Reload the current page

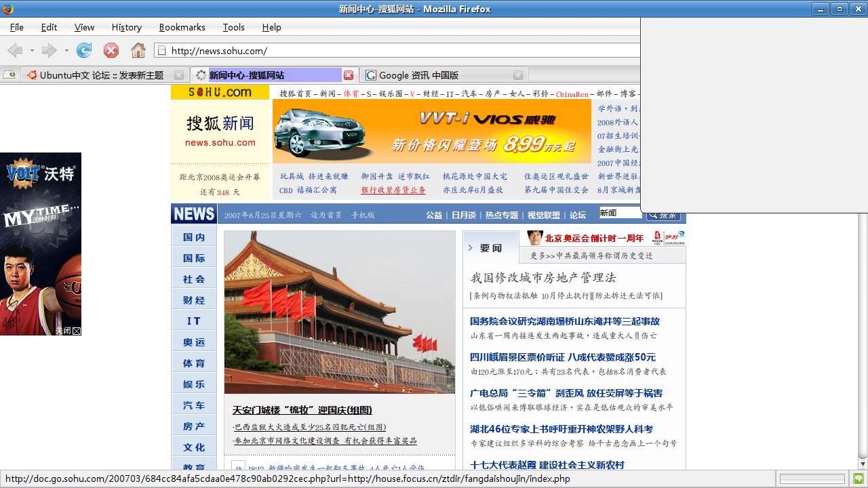(84, 50)
